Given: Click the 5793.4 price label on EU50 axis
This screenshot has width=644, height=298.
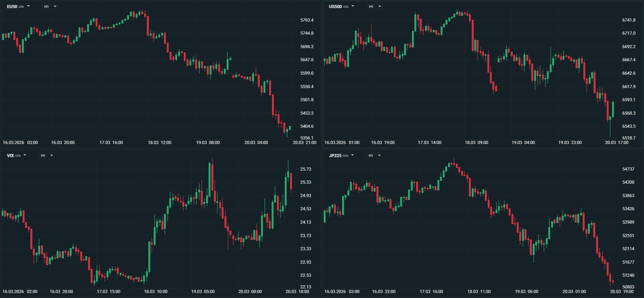Looking at the screenshot, I should click(307, 20).
